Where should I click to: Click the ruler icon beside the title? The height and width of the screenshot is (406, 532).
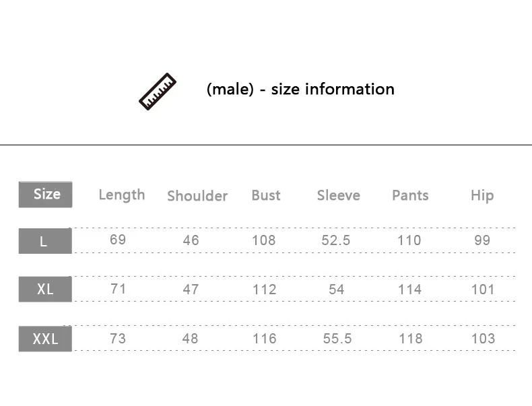click(x=157, y=92)
